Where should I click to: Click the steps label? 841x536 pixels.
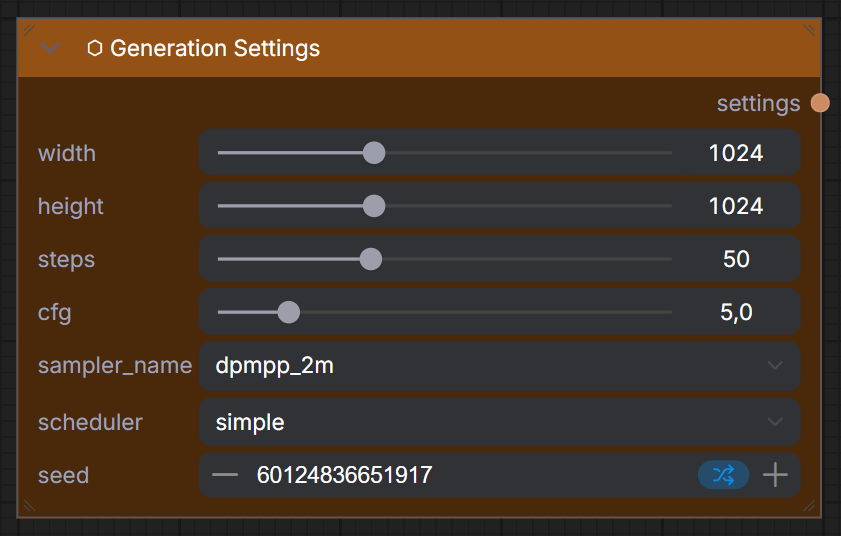point(67,260)
